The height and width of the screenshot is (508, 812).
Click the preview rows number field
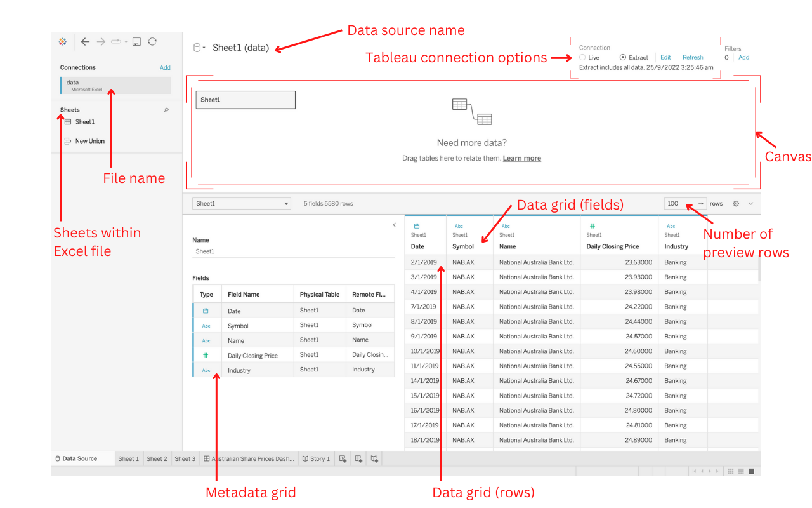pyautogui.click(x=678, y=204)
